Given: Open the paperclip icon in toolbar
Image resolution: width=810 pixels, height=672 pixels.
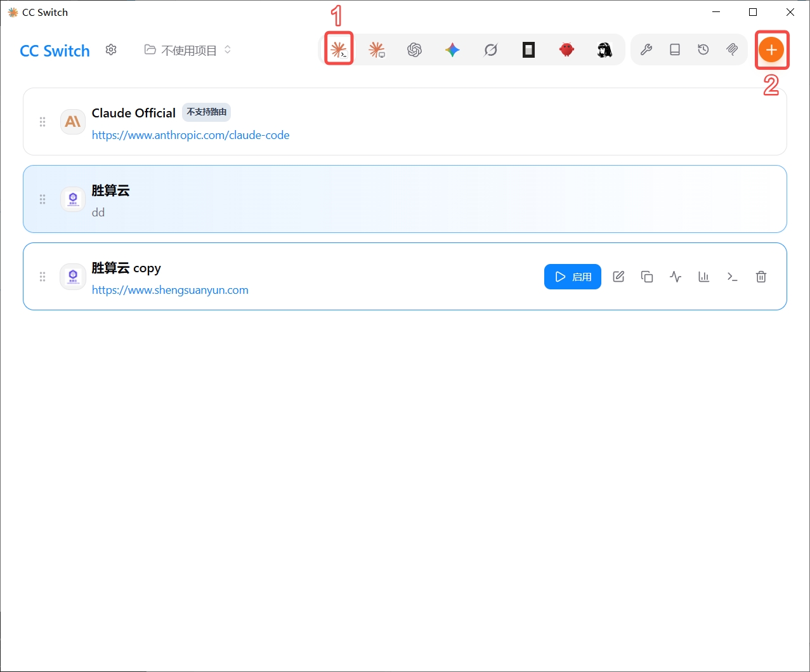Looking at the screenshot, I should pos(732,49).
